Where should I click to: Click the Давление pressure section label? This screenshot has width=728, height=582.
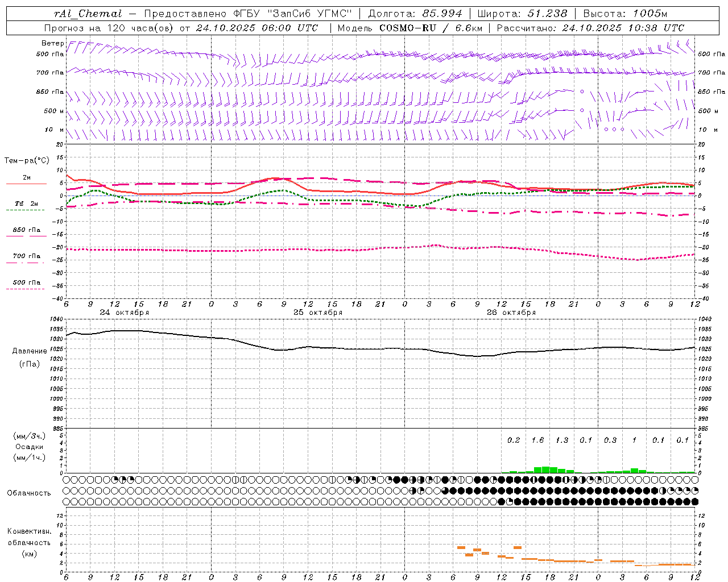point(30,351)
